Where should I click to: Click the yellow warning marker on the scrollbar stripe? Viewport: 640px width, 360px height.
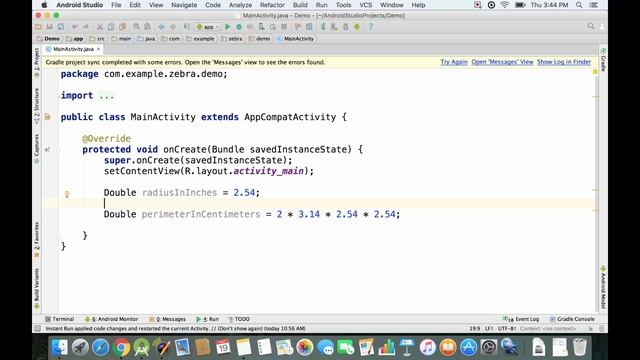[x=595, y=72]
